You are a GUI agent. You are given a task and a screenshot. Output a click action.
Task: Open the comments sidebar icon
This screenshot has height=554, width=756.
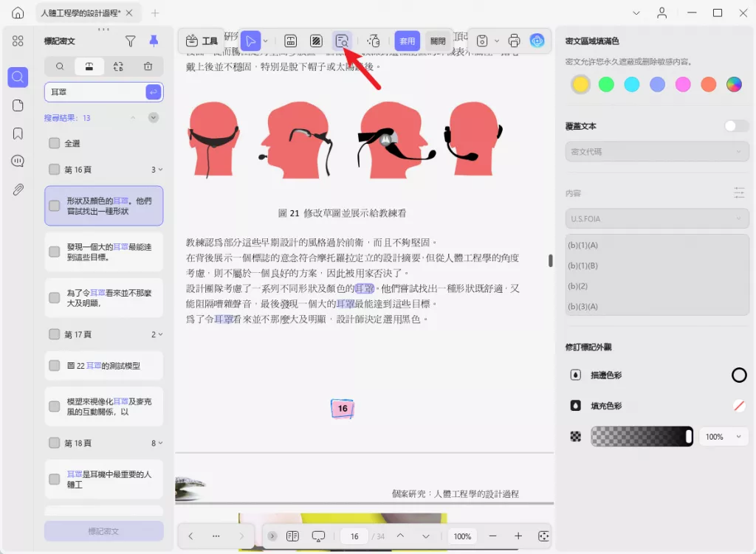(x=18, y=161)
